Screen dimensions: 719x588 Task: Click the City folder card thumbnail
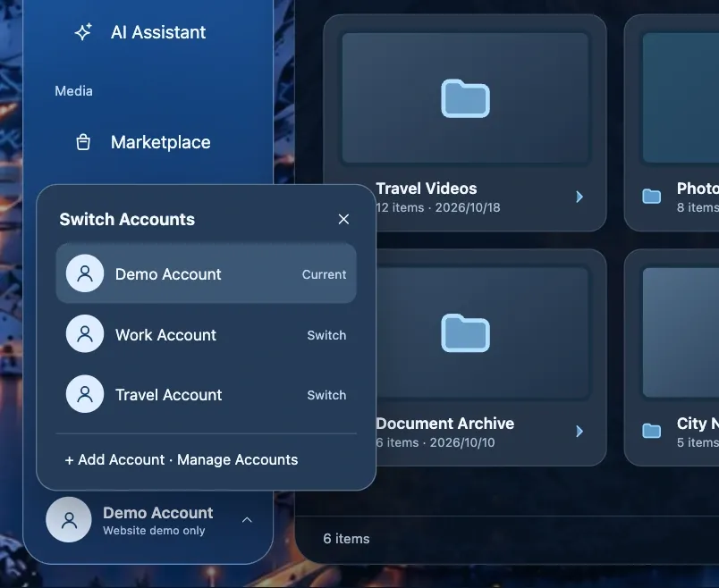click(681, 332)
